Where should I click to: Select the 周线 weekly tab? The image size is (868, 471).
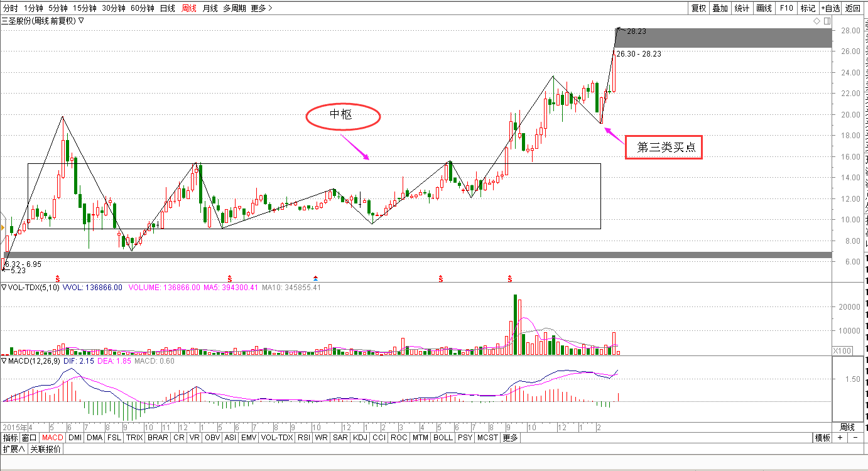(189, 8)
